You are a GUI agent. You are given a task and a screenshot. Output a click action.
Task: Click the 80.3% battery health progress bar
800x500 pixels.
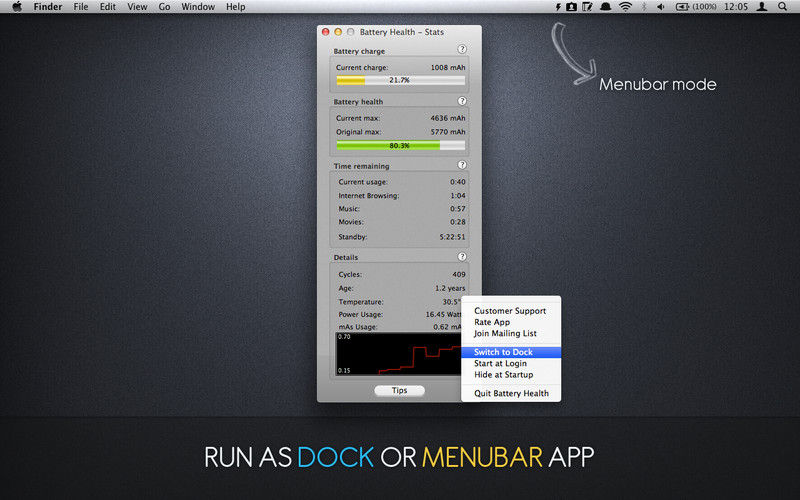(x=401, y=145)
